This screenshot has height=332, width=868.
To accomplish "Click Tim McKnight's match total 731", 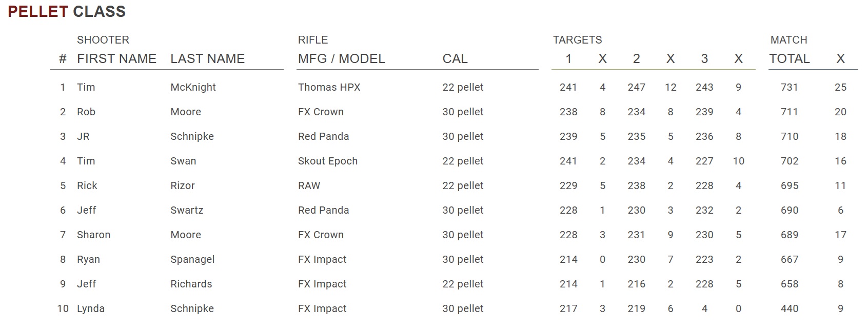I will click(x=789, y=87).
